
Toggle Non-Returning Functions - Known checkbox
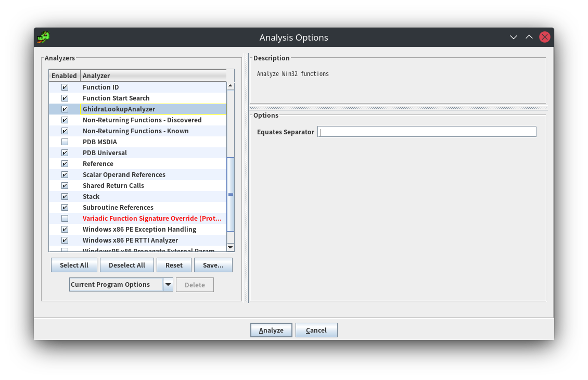tap(65, 131)
